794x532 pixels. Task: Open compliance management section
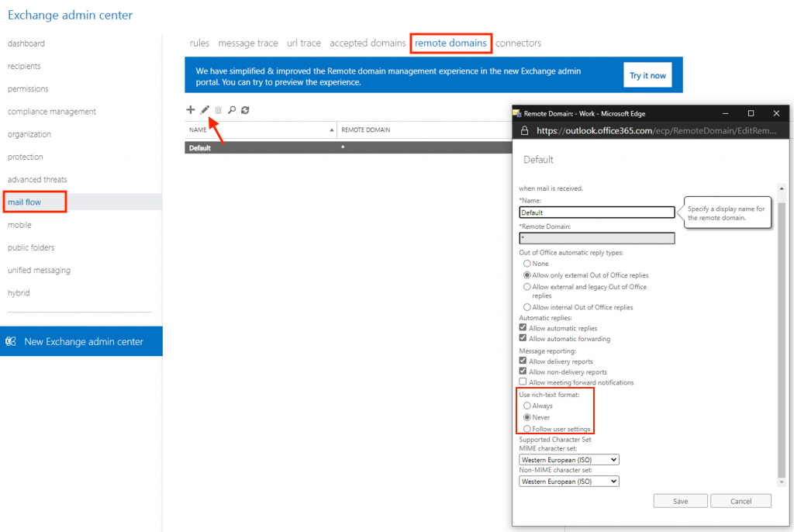52,112
